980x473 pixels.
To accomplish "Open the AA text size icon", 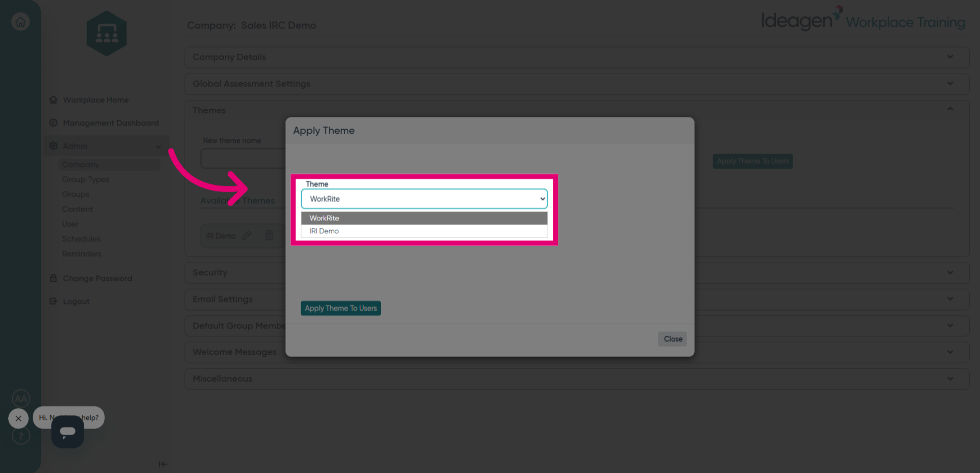I will point(21,399).
